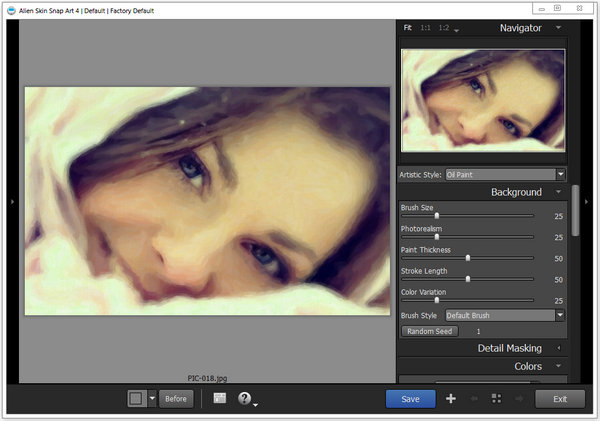
Task: Set navigator zoom to 1:1
Action: coord(425,28)
